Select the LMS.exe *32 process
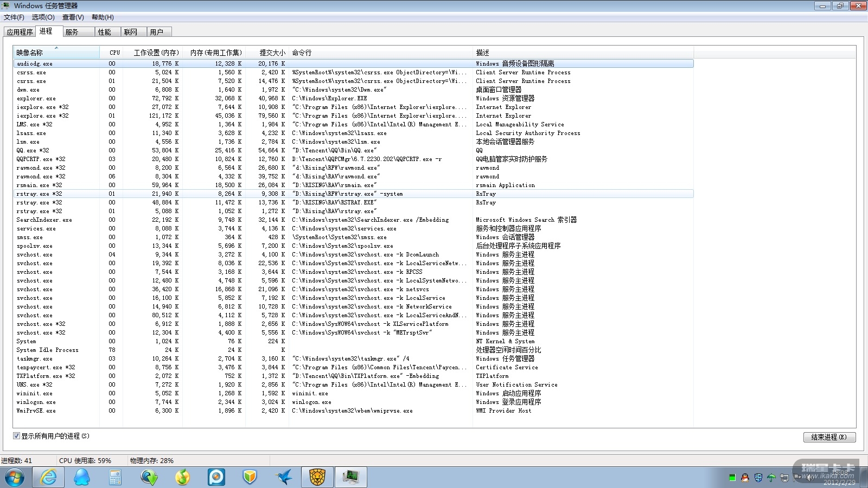The image size is (868, 488). click(x=353, y=124)
